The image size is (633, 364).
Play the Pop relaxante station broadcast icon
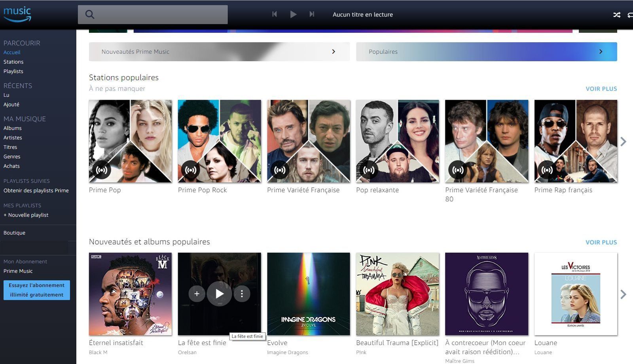[x=369, y=170]
